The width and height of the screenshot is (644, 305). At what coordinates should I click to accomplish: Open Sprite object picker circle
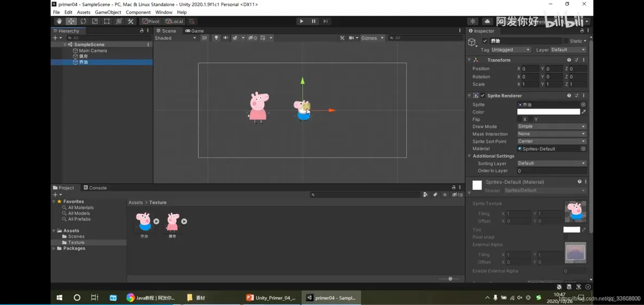[x=583, y=105]
